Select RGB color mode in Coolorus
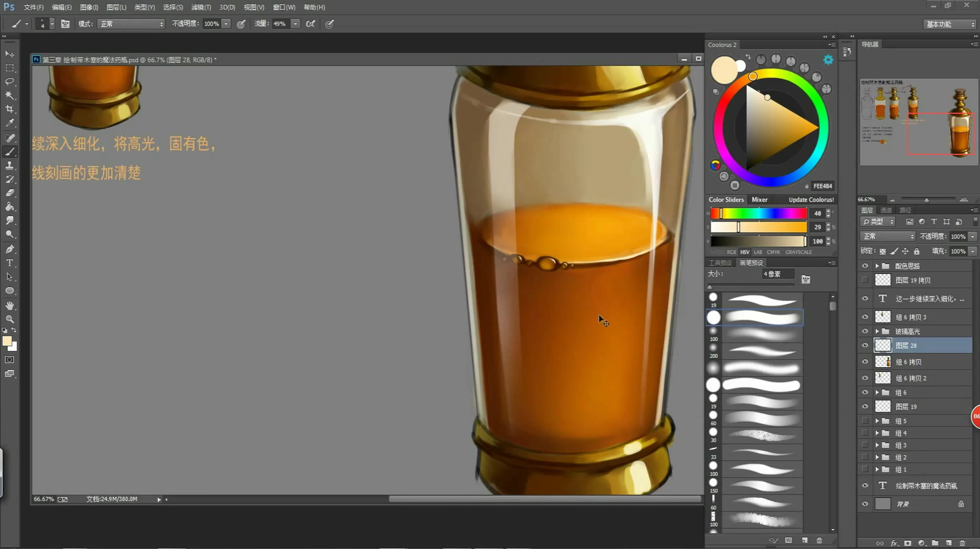980x549 pixels. 731,252
